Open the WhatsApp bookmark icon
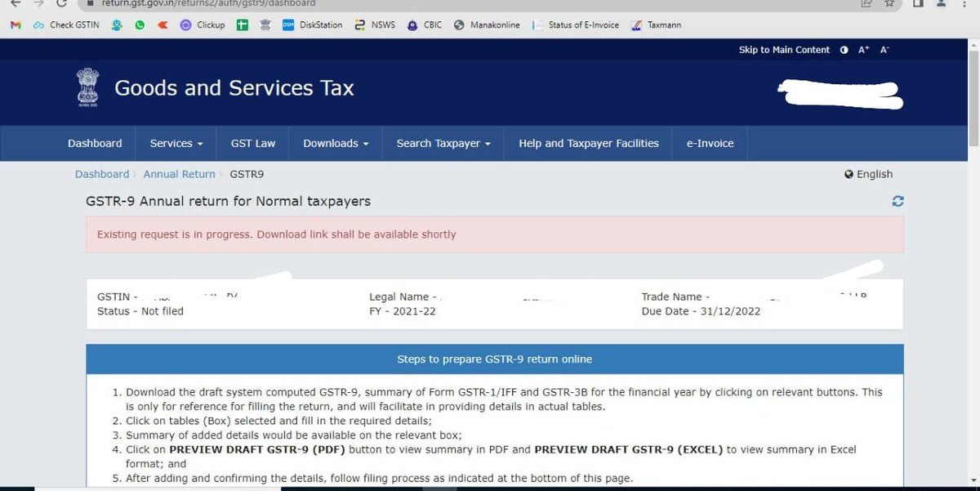This screenshot has height=491, width=980. 140,25
